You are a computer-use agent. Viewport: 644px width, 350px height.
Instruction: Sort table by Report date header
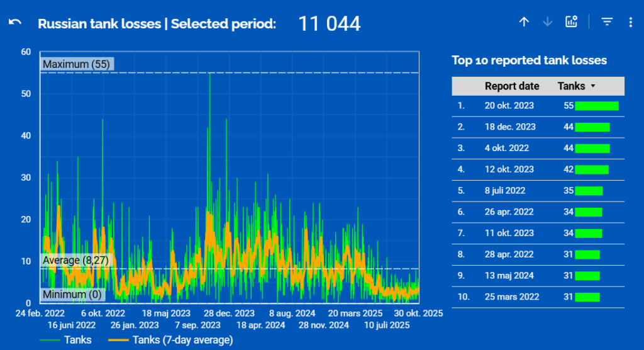coord(511,86)
